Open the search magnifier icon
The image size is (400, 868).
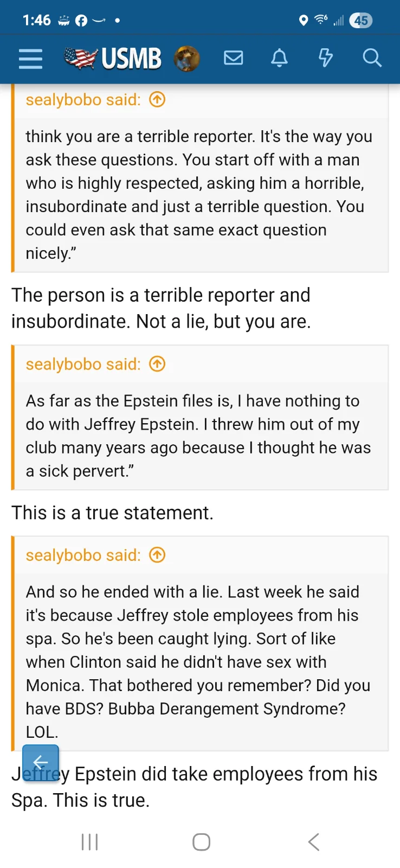point(372,58)
